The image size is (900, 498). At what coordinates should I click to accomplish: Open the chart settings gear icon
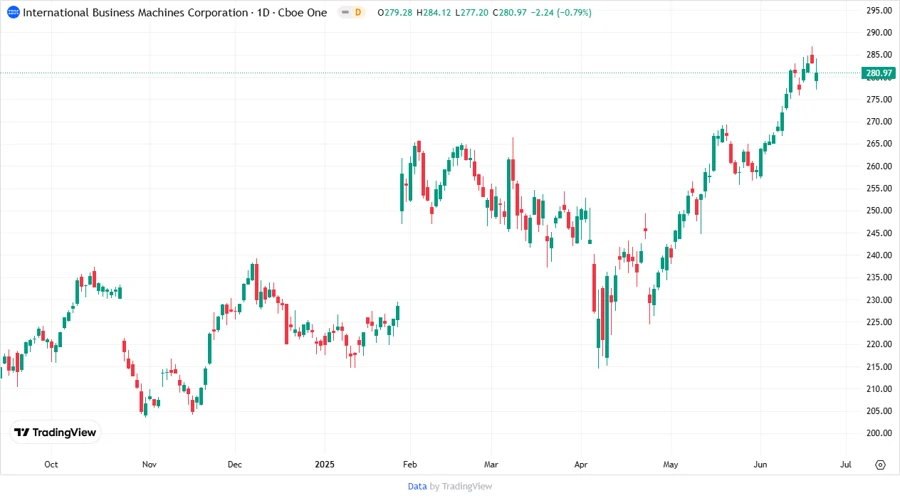pos(880,465)
